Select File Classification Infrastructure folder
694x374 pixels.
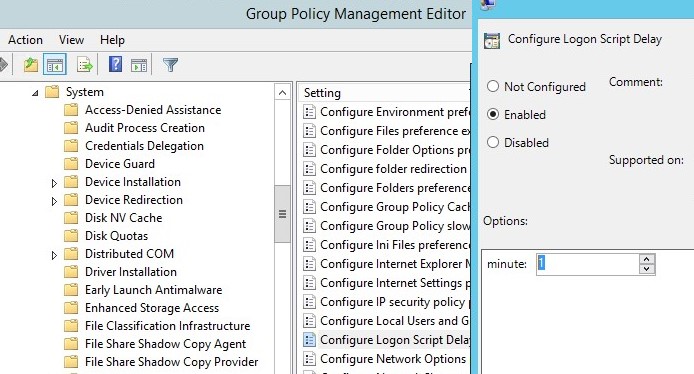click(x=167, y=326)
